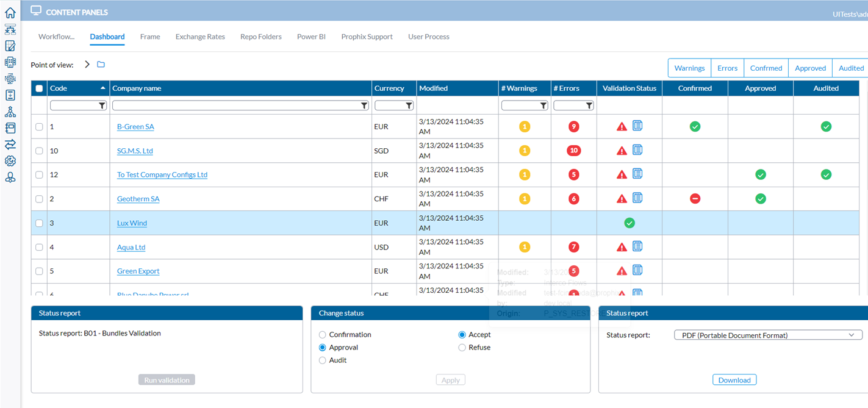The width and height of the screenshot is (868, 408).
Task: Click the transfer arrows icon in the sidebar
Action: [10, 145]
